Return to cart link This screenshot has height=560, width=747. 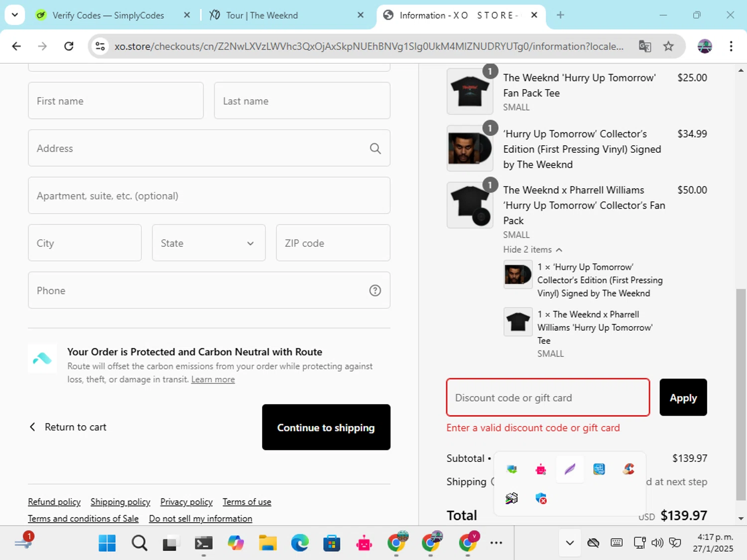tap(68, 427)
